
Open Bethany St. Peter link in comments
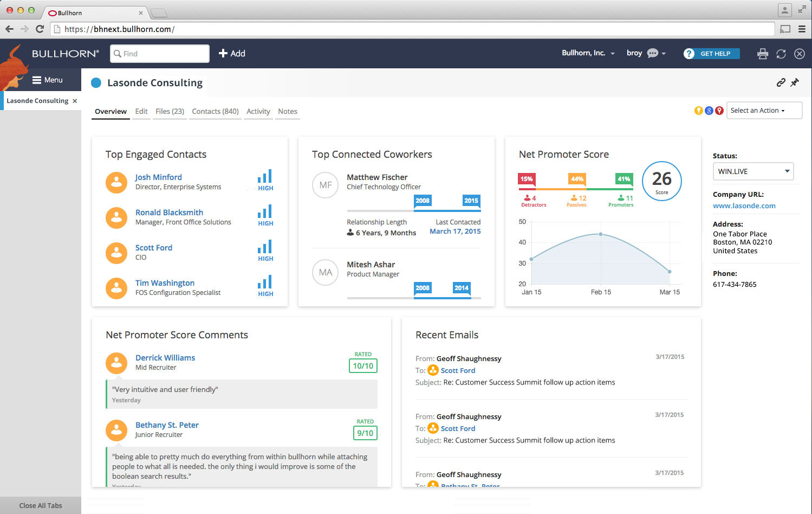coord(167,425)
